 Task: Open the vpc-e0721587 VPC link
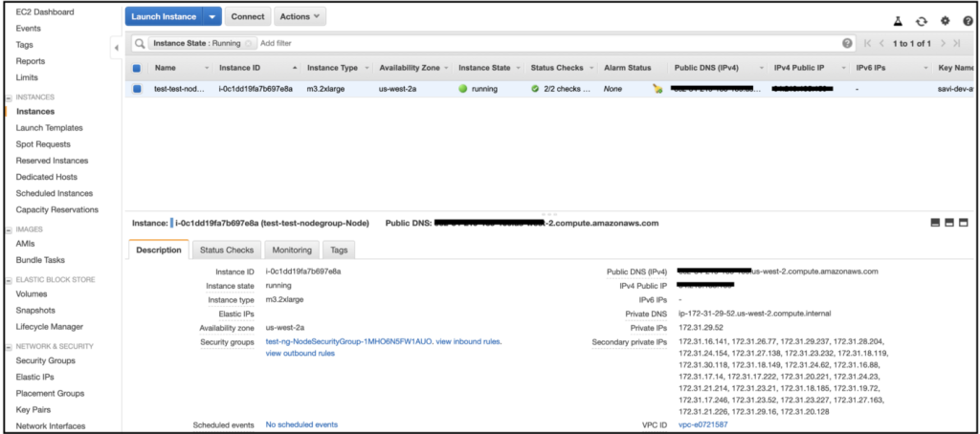703,425
